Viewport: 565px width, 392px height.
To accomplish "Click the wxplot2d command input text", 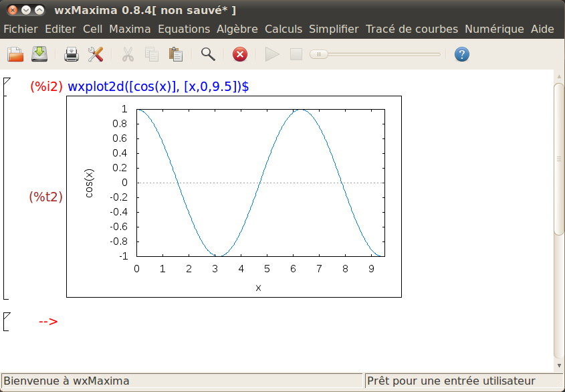I will point(158,86).
